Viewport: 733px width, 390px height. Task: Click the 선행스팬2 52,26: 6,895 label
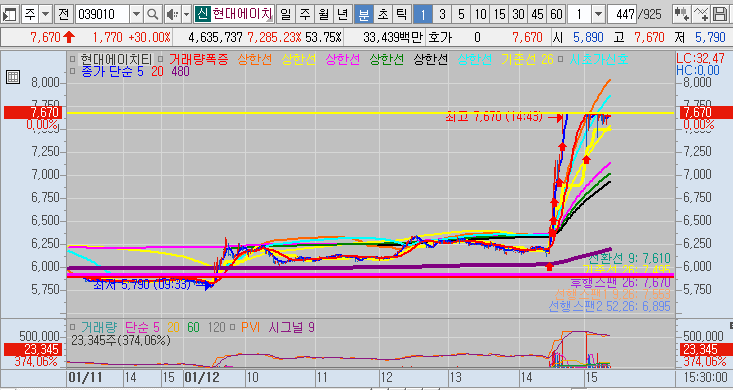click(610, 307)
